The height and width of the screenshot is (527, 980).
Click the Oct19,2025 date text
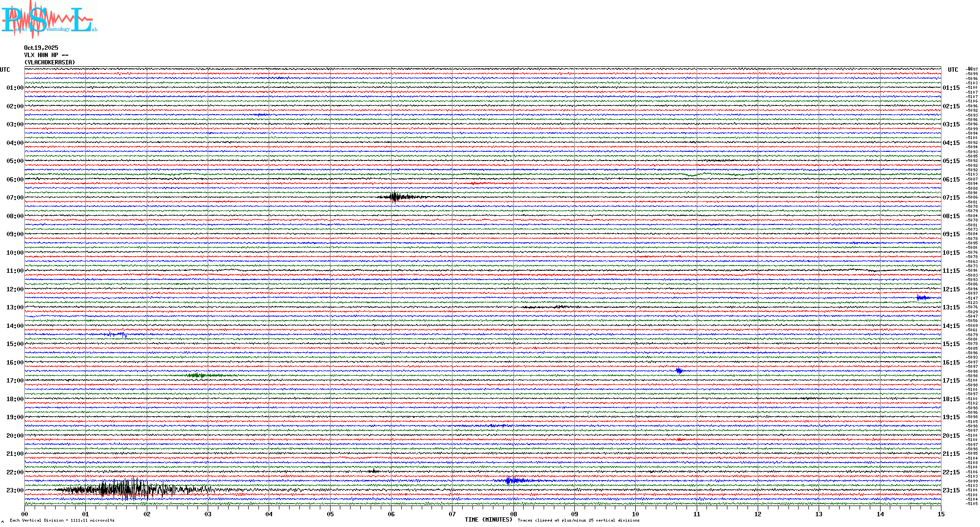[x=41, y=48]
